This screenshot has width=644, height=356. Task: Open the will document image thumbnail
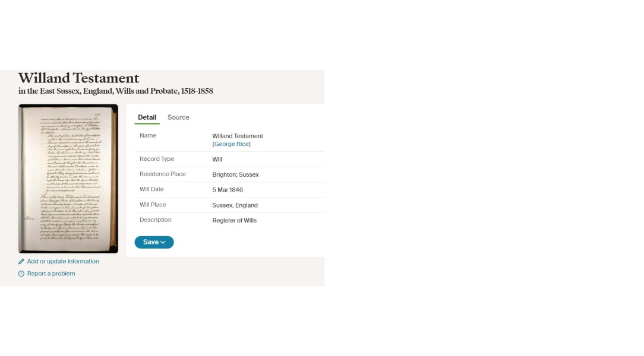pos(68,177)
